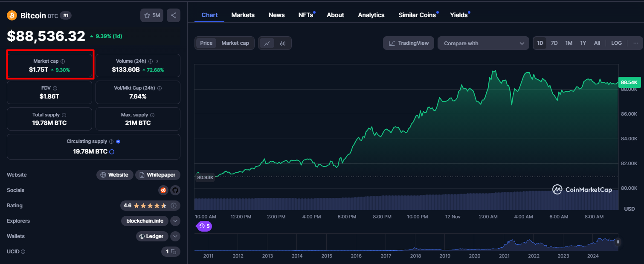644x264 pixels.
Task: Open the GitHub social link icon
Action: [175, 190]
